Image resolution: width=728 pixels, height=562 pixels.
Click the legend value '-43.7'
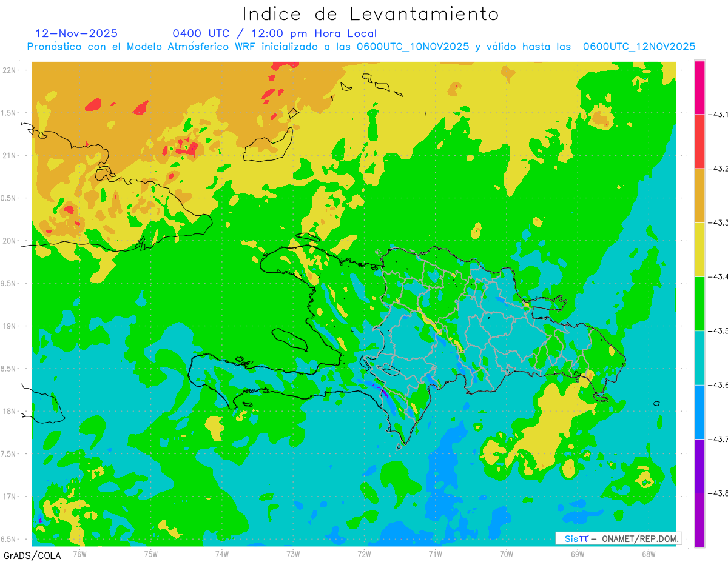pyautogui.click(x=718, y=439)
